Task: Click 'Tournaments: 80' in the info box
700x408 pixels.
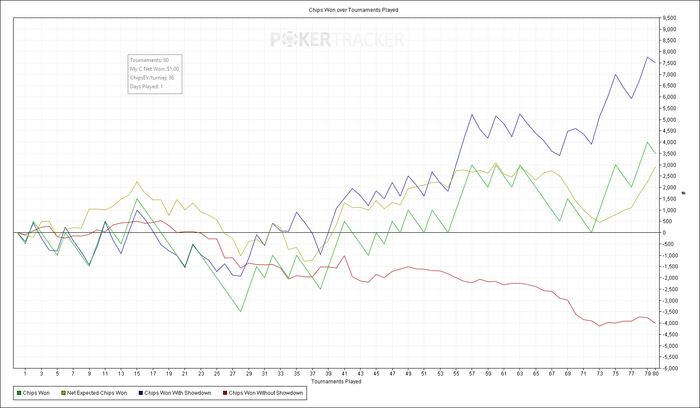Action: (150, 60)
